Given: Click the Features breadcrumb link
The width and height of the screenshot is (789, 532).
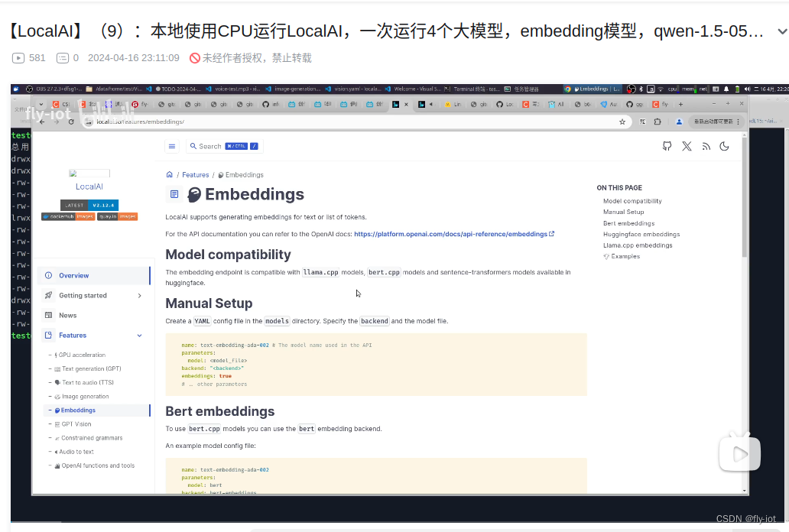Looking at the screenshot, I should point(195,175).
